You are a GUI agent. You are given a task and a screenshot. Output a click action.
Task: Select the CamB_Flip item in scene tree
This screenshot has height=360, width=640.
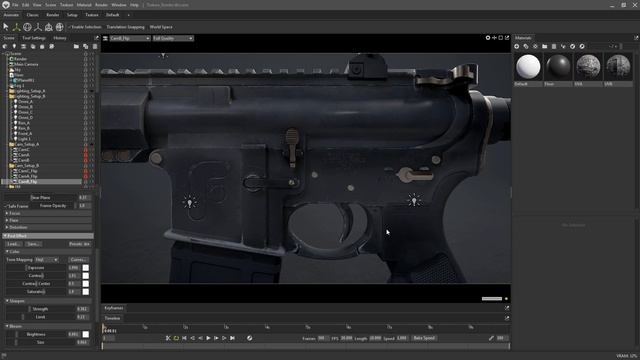(28, 182)
